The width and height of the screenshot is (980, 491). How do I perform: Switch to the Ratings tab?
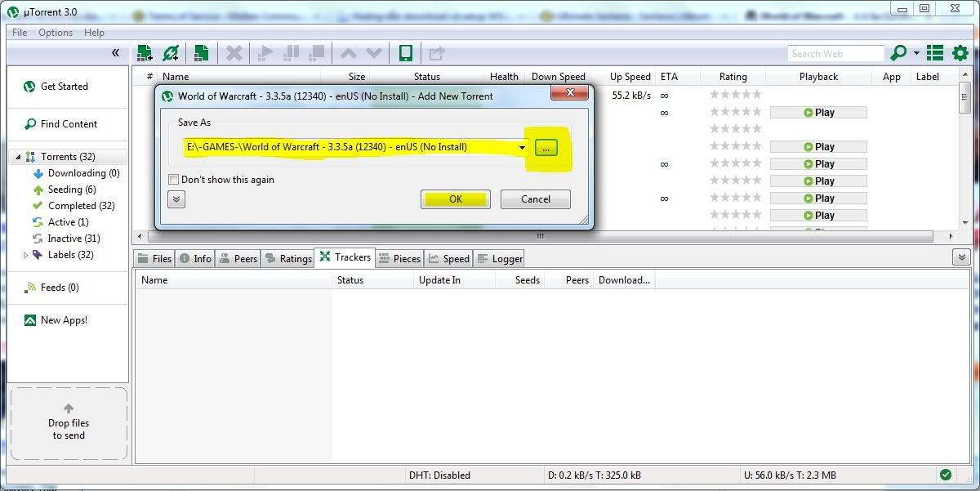[287, 259]
